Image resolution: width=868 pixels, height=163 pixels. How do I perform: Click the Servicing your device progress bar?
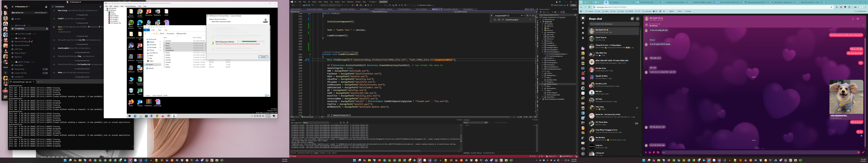click(251, 42)
